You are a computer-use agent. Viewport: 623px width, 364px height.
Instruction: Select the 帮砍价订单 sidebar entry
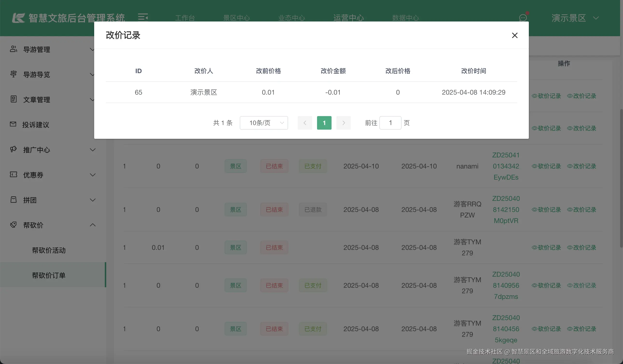(x=49, y=275)
